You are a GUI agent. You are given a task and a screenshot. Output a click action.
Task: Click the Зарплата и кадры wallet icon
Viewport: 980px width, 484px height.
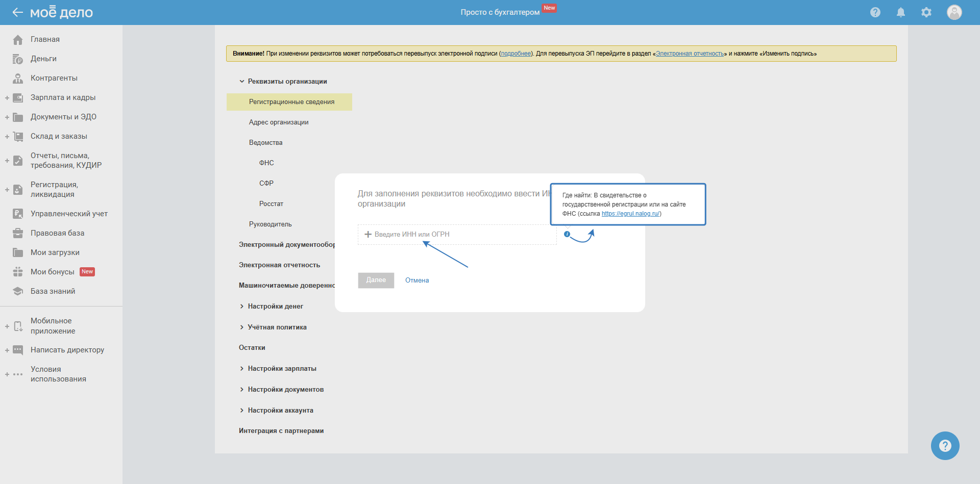point(18,98)
